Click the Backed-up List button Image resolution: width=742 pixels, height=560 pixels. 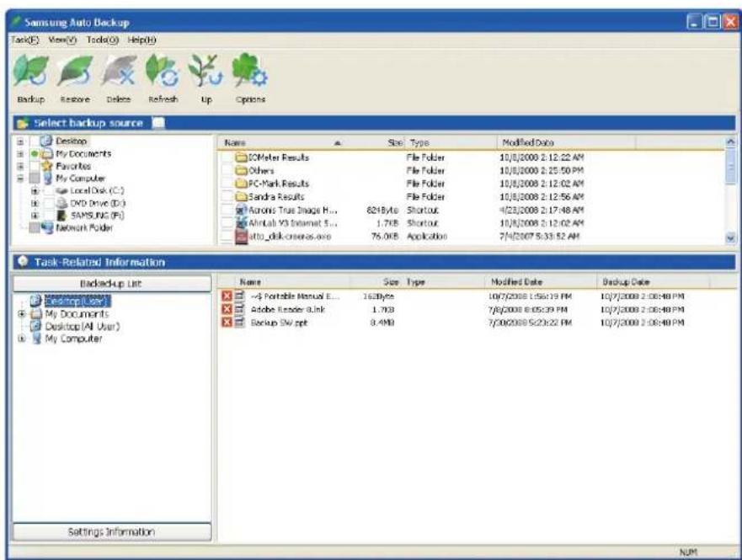112,283
